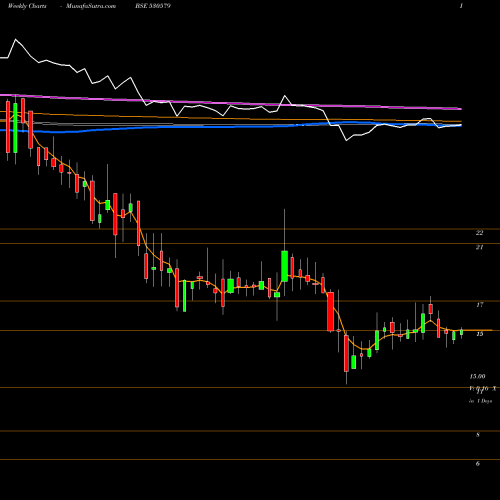Click the tall green candle with long upper wick
The width and height of the screenshot is (500, 500).
(284, 266)
